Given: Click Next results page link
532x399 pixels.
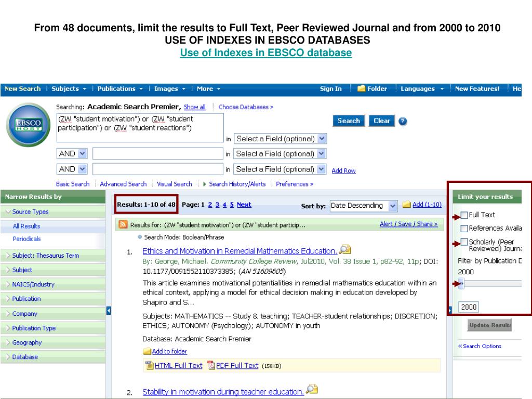Looking at the screenshot, I should [x=244, y=205].
